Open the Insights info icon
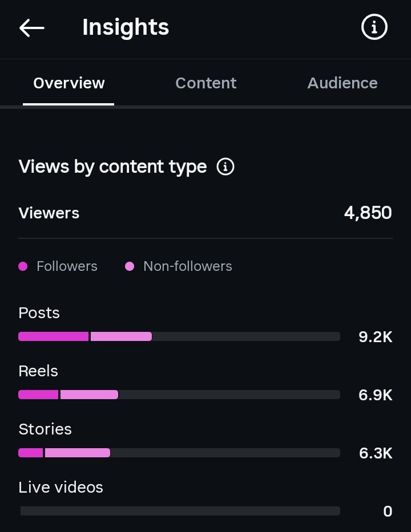The image size is (411, 532). coord(374,27)
